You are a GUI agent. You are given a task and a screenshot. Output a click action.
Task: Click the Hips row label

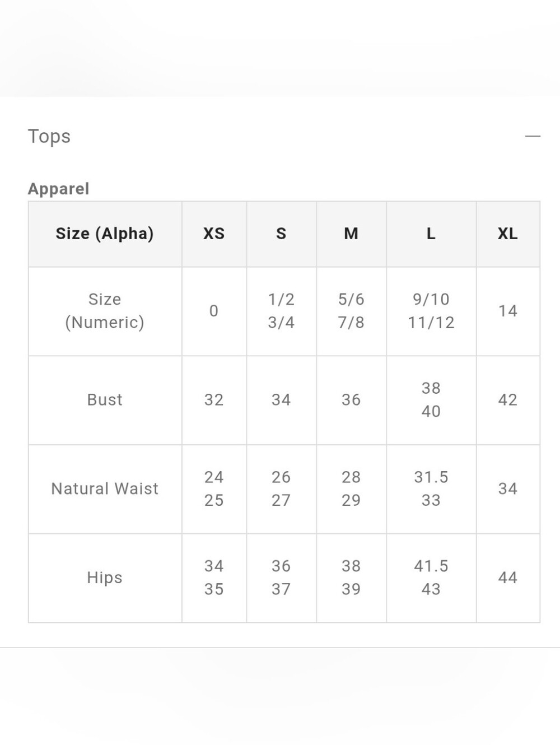coord(105,578)
